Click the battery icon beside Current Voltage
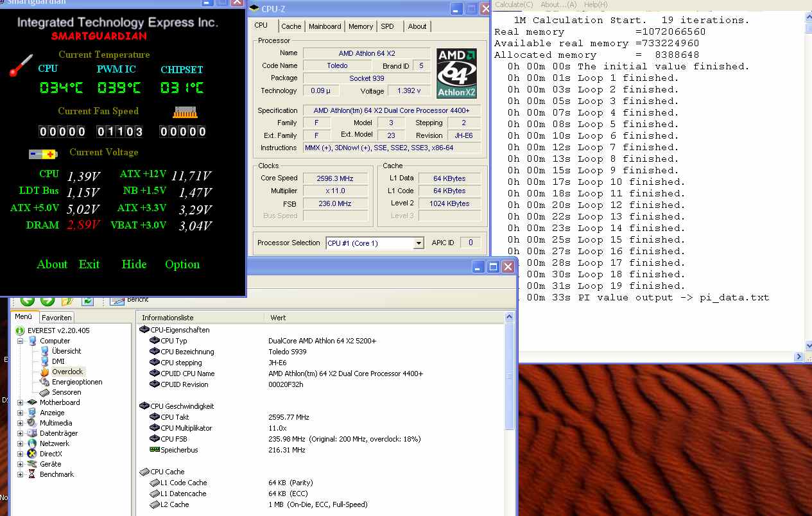Viewport: 812px width, 516px height. (43, 154)
